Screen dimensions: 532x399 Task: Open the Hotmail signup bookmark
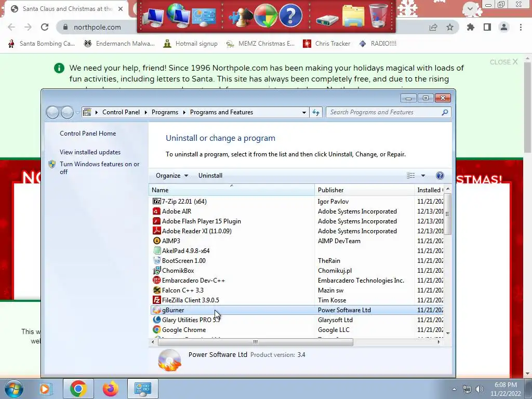190,44
